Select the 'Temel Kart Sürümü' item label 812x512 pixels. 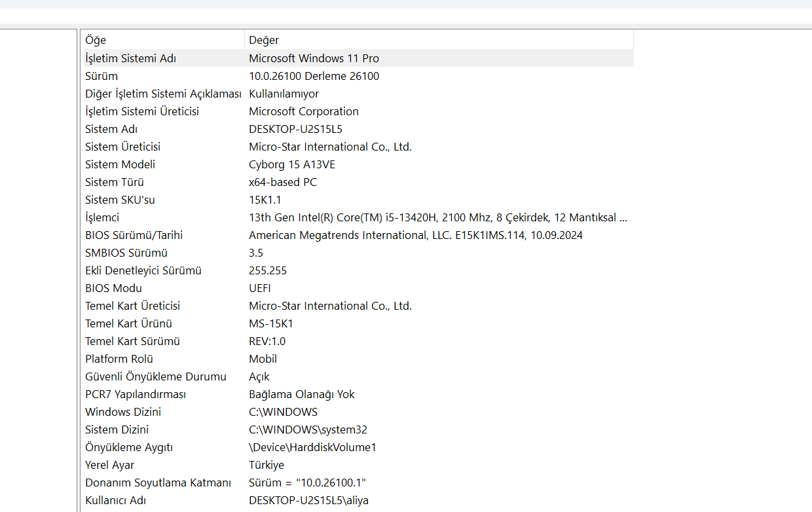pos(132,341)
